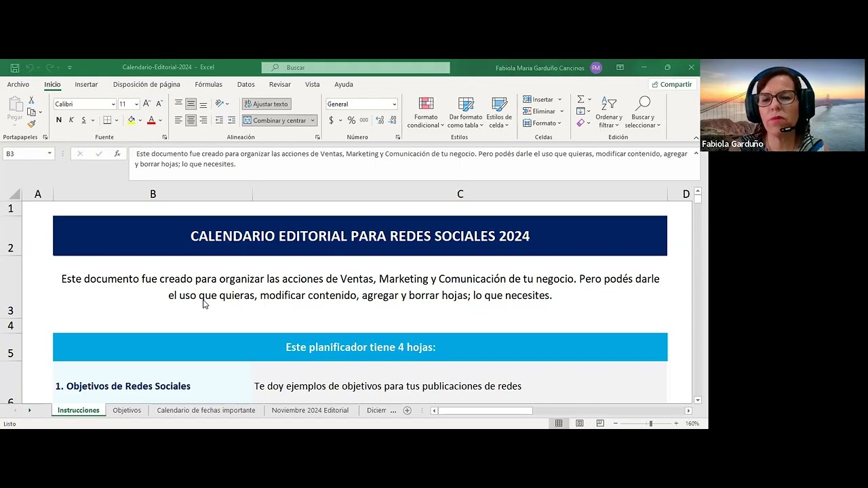Viewport: 868px width, 488px height.
Task: Open the Noviembre 2024 Editorial sheet tab
Action: click(310, 411)
